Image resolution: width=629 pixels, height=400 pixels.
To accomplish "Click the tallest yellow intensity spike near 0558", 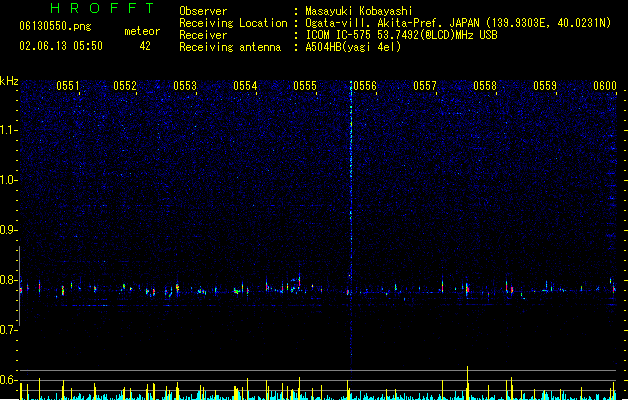I will pyautogui.click(x=467, y=382).
